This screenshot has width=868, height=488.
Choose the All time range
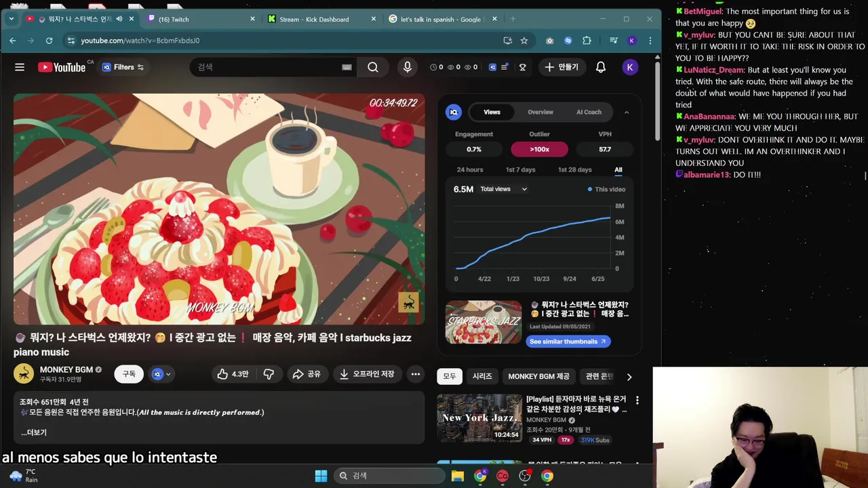pos(618,169)
